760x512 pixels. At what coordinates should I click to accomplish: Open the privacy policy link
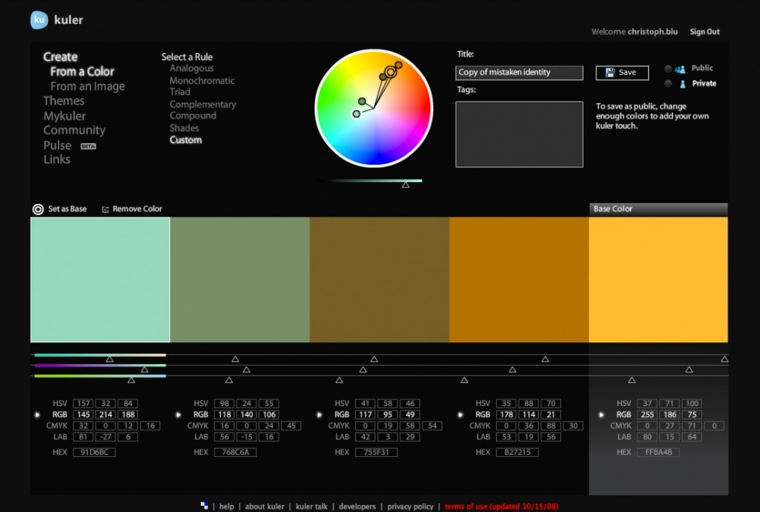tap(411, 506)
